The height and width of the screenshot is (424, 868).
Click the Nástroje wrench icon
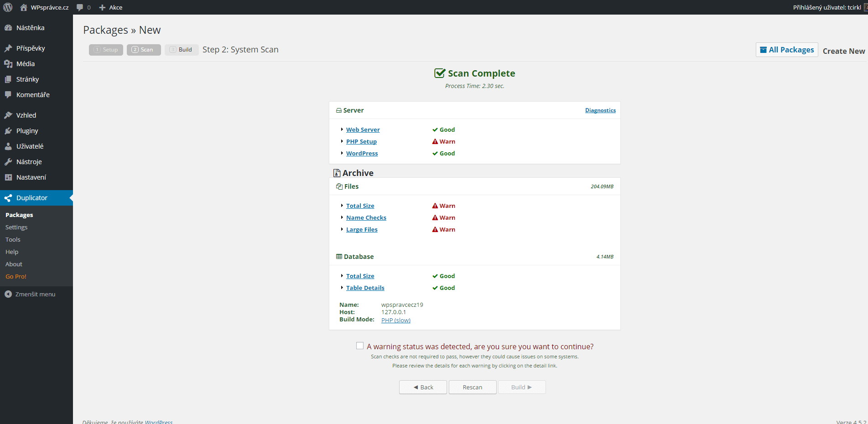(x=8, y=162)
